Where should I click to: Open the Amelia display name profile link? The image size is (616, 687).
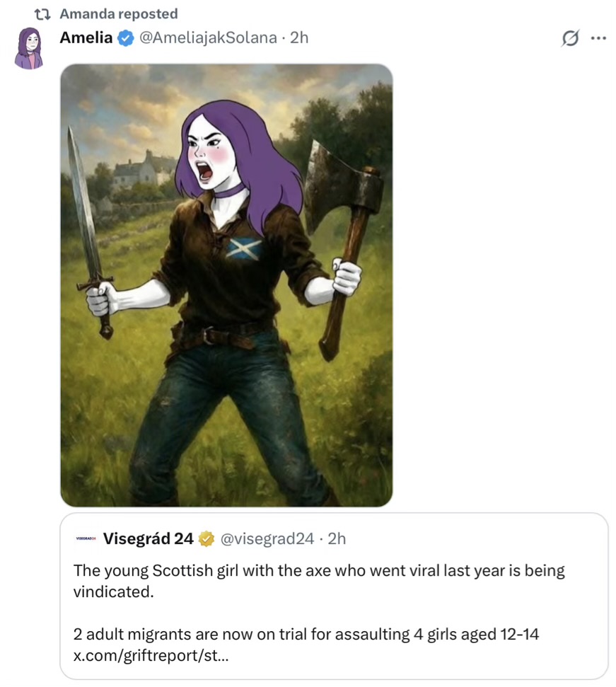86,38
